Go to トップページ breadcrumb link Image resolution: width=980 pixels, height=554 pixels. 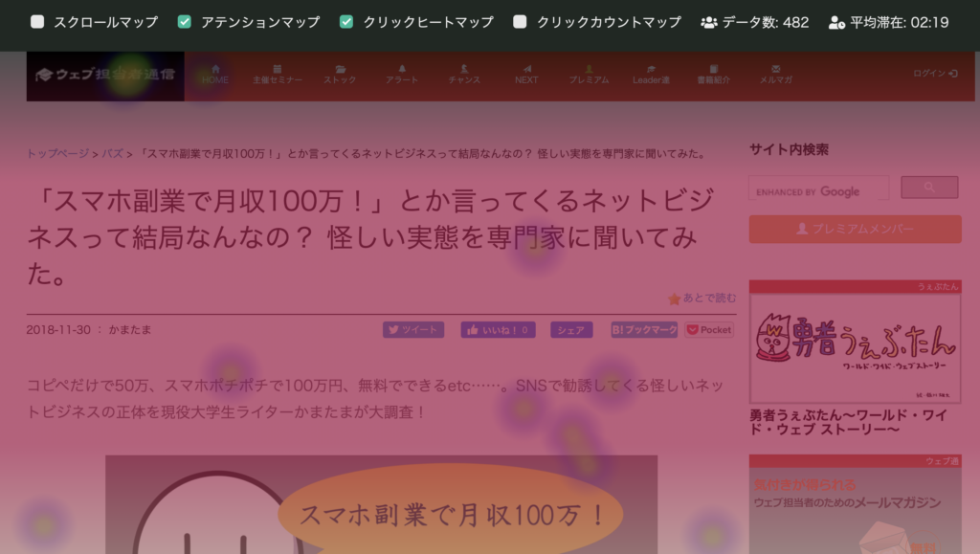pyautogui.click(x=57, y=154)
